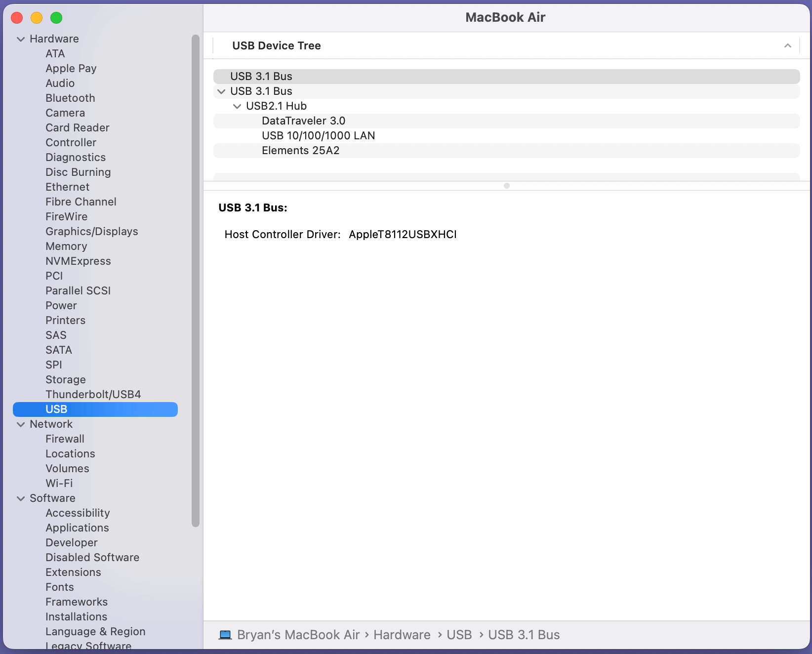Collapse the USB Device Tree section
812x654 pixels.
[787, 45]
